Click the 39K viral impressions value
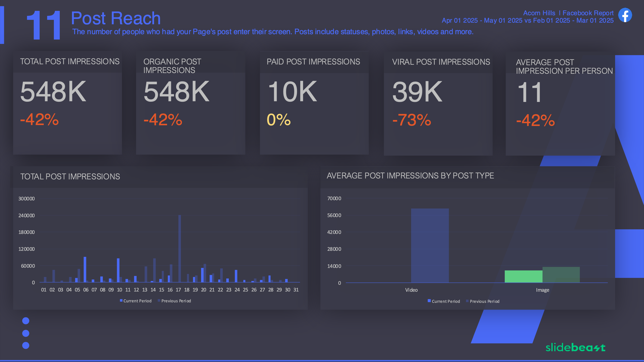 (x=417, y=92)
